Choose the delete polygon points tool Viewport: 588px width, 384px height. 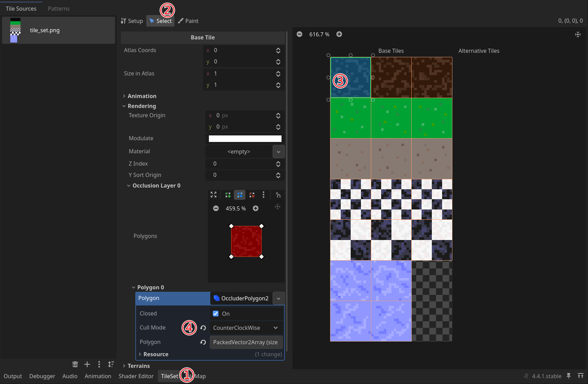pyautogui.click(x=252, y=195)
